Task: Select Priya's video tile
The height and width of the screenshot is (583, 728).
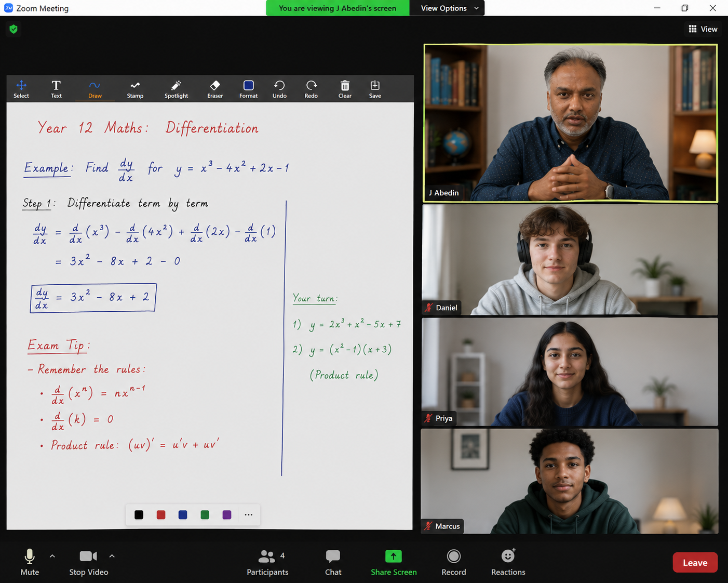Action: click(x=570, y=372)
